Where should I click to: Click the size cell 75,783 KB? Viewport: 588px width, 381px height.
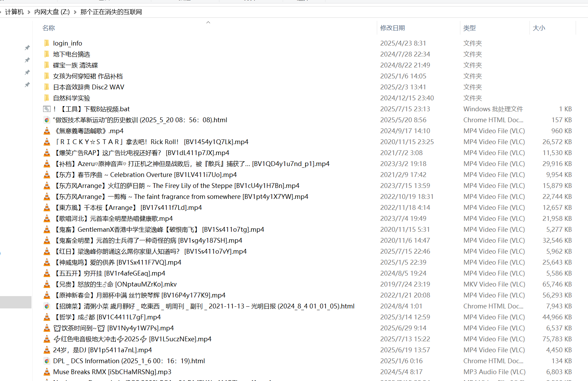click(557, 339)
